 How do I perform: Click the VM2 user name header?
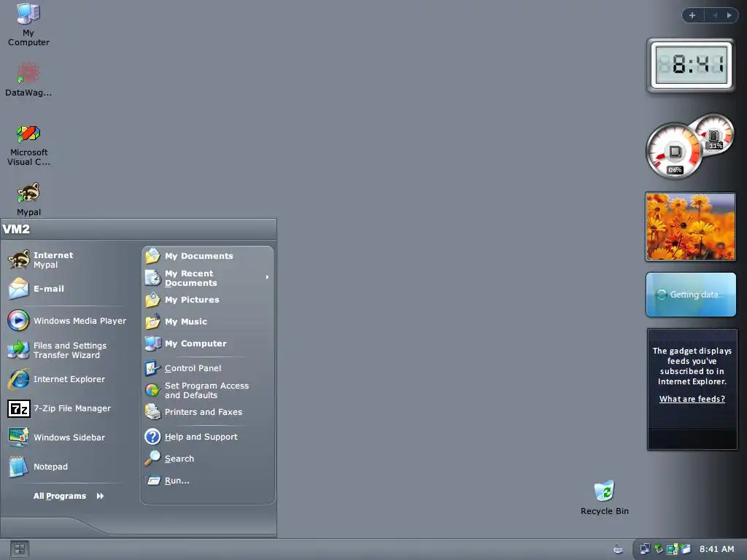pos(16,229)
